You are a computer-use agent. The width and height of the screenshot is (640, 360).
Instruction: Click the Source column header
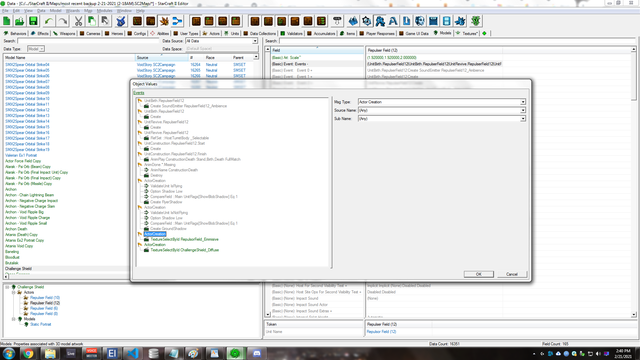[x=162, y=58]
